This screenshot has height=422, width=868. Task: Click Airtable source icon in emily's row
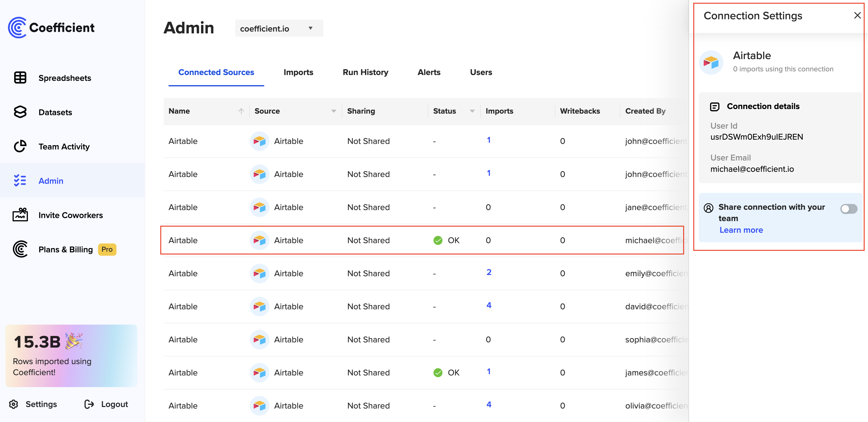(x=260, y=273)
